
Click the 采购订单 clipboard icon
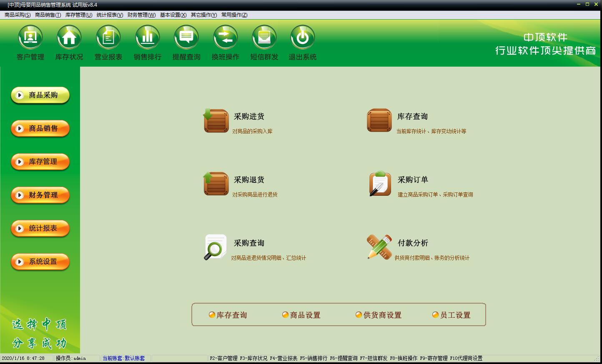coord(380,184)
